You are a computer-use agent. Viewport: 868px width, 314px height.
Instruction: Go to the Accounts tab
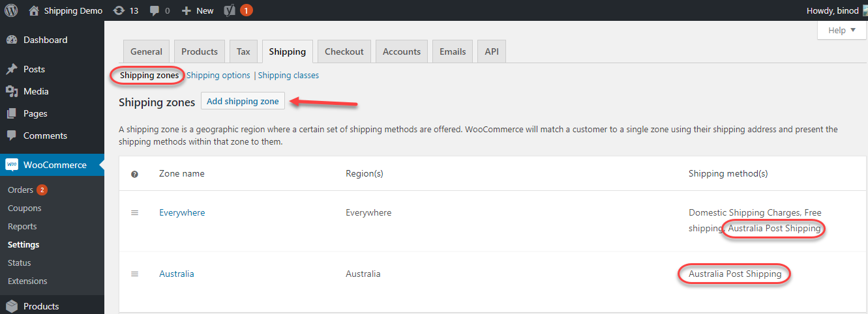point(402,51)
